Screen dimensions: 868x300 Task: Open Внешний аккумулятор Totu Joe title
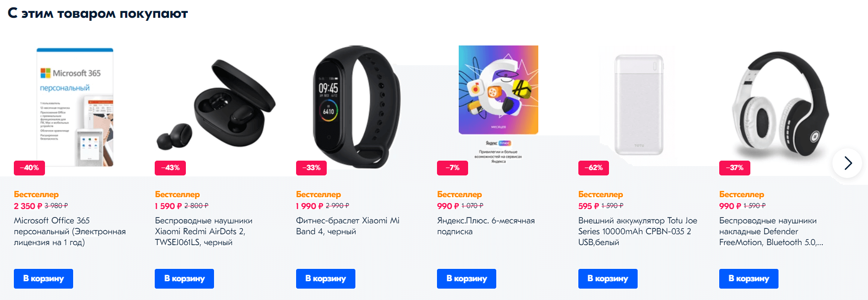(x=638, y=231)
